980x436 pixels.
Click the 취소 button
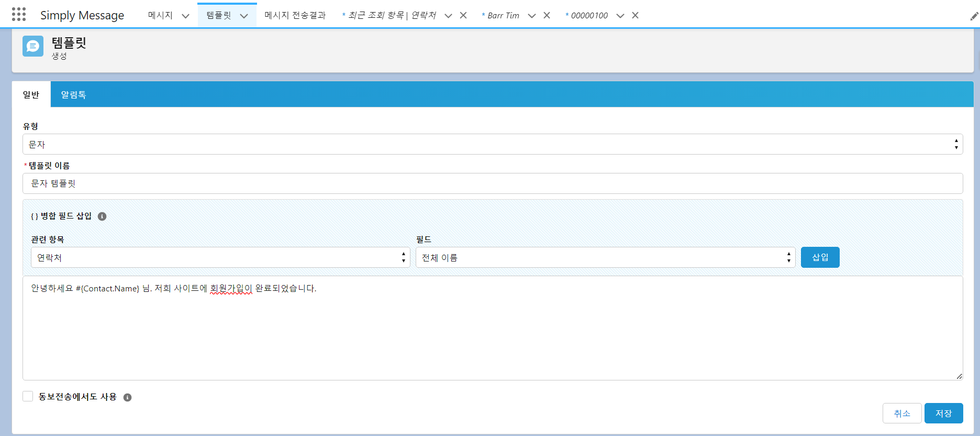901,413
